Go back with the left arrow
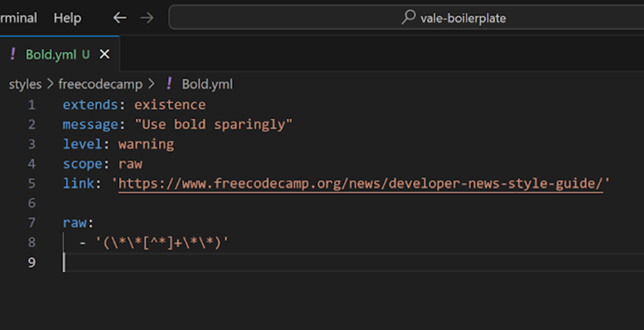Screen dimensions: 644x330 [119, 18]
